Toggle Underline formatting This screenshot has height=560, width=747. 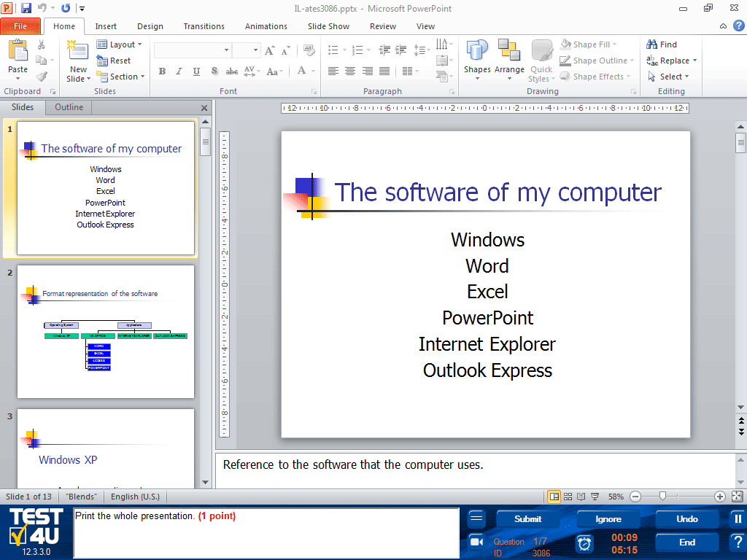pos(196,71)
